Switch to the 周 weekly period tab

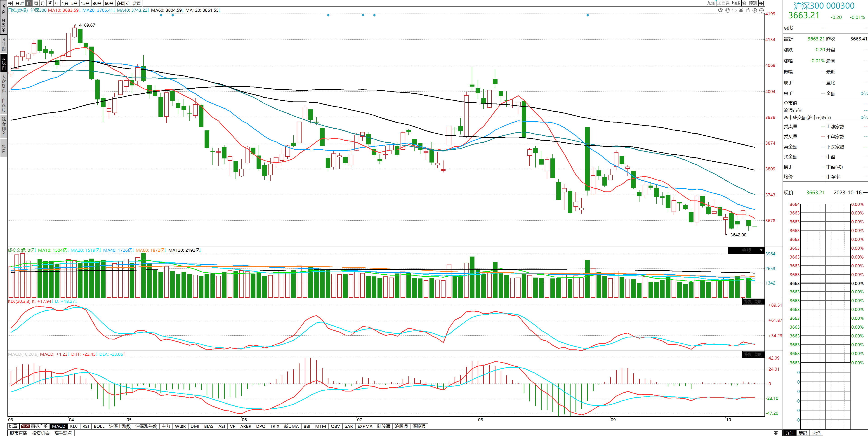(36, 3)
